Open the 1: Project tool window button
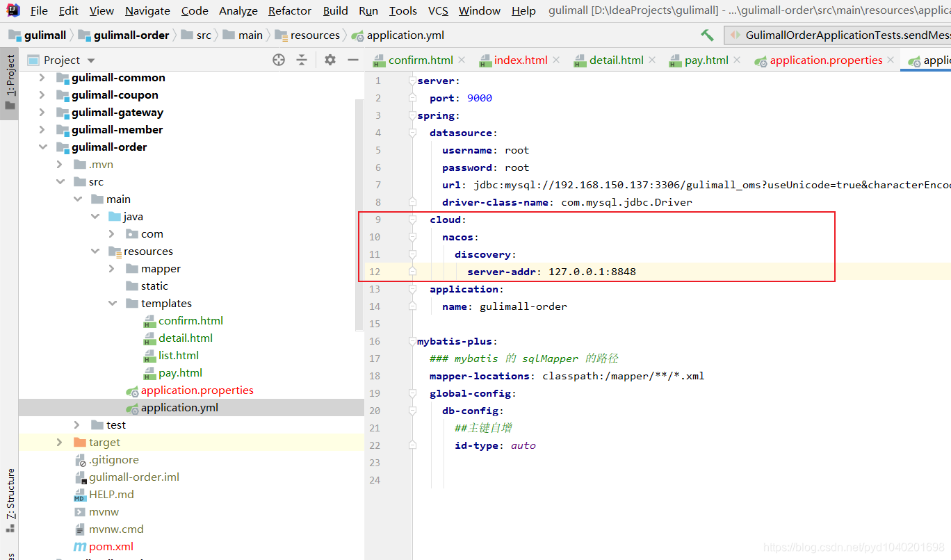This screenshot has width=951, height=560. tap(9, 83)
